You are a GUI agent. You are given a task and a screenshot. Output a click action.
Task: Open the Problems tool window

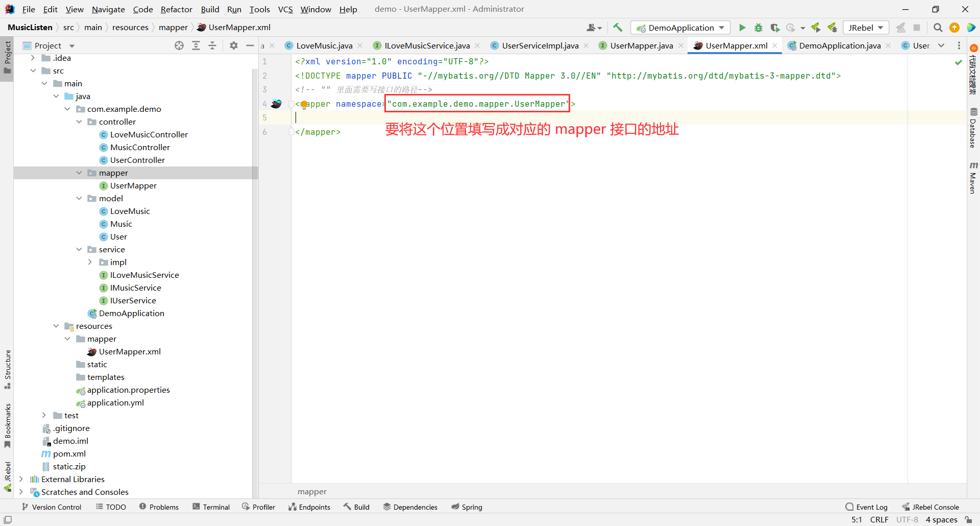(159, 507)
